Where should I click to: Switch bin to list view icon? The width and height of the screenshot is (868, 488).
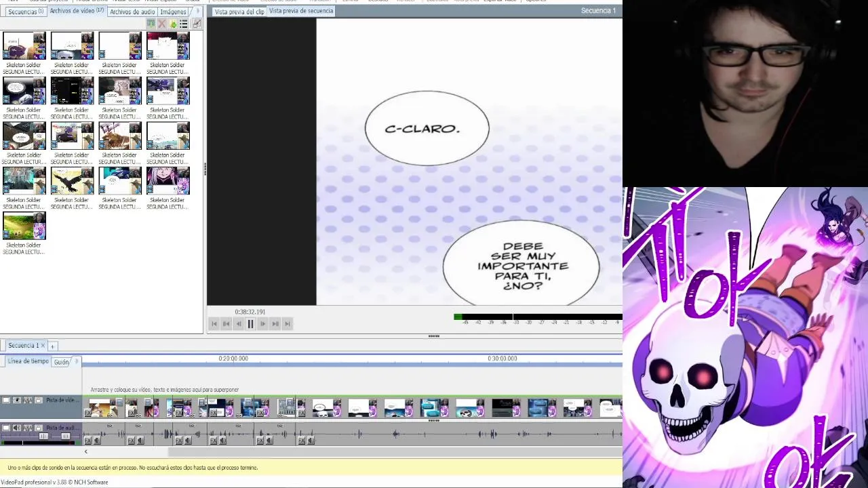coord(183,24)
